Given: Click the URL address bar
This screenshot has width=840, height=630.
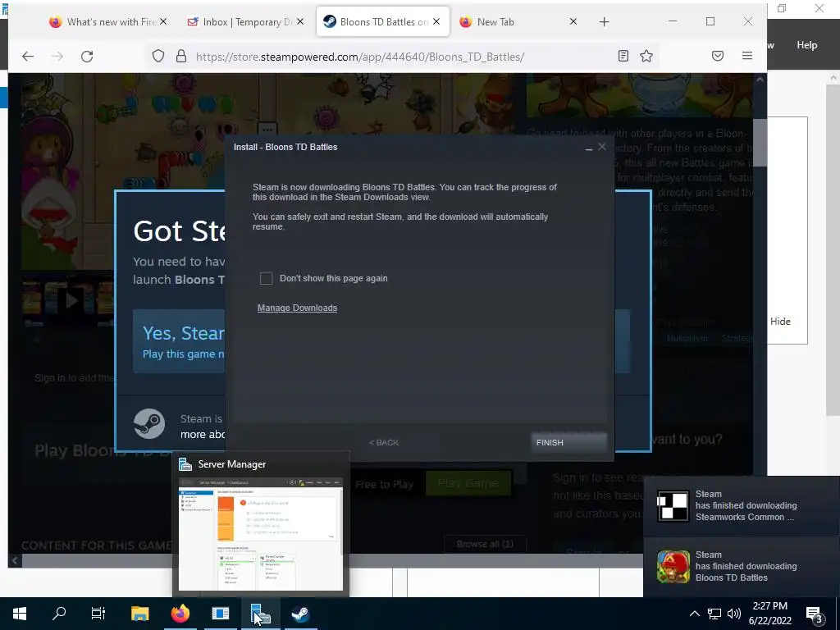Looking at the screenshot, I should click(402, 57).
